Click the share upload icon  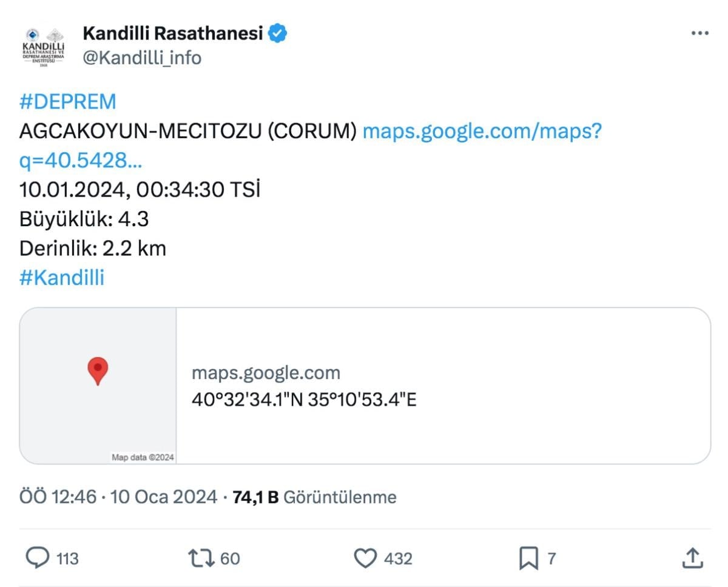[693, 558]
